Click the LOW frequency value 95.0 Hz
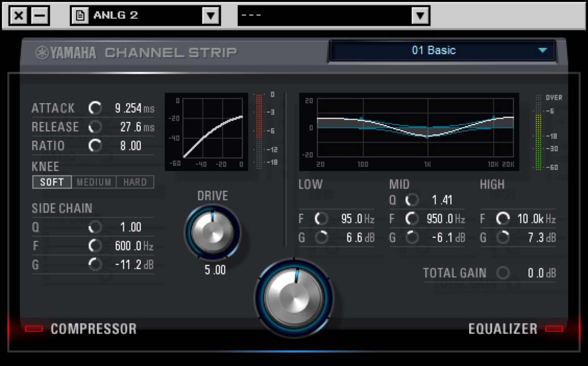588x366 pixels. coord(358,219)
